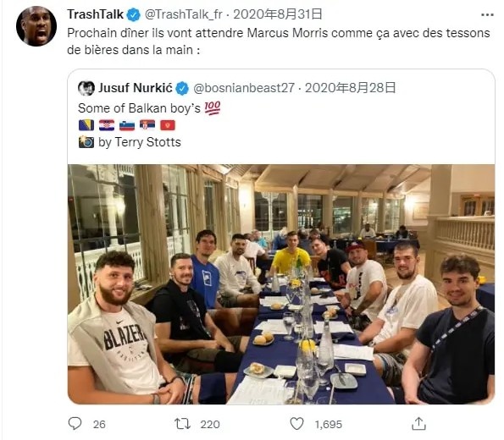Image resolution: width=504 pixels, height=440 pixels.
Task: Open the @TrashTalk_fr handle link
Action: [x=183, y=14]
